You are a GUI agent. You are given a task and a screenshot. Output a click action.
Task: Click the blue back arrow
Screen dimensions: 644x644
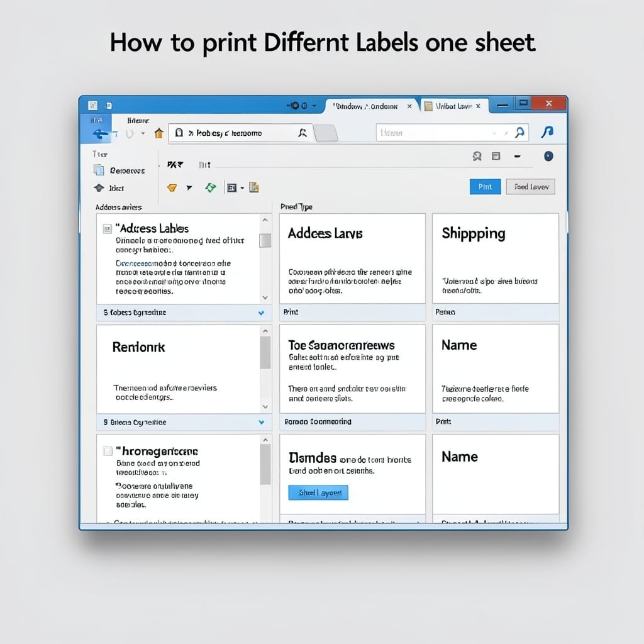[100, 133]
